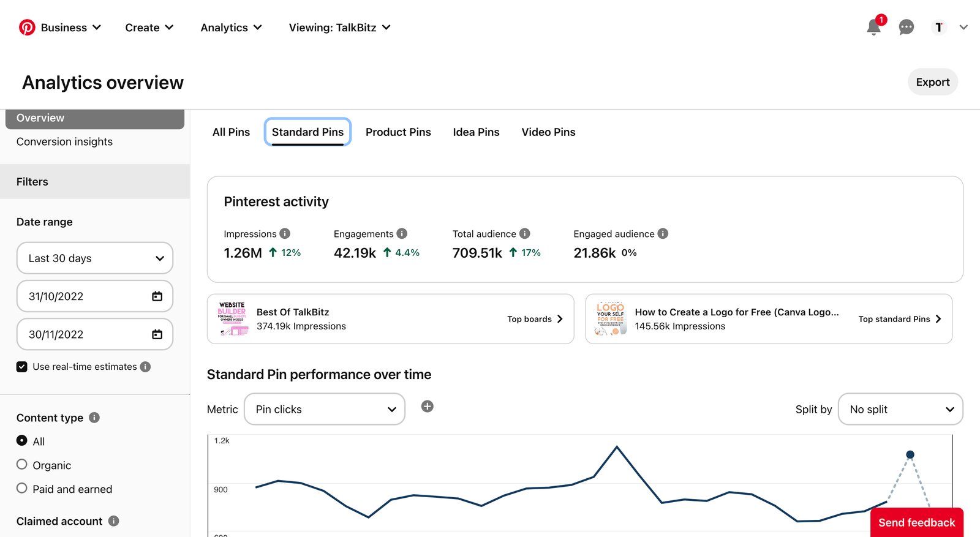This screenshot has width=980, height=537.
Task: Click the Canva Logo pin thumbnail
Action: pyautogui.click(x=611, y=319)
